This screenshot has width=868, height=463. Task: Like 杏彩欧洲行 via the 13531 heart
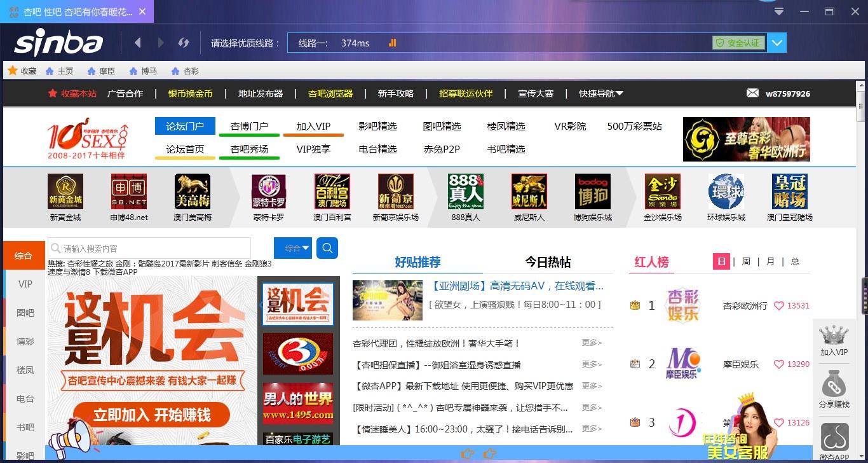click(779, 306)
